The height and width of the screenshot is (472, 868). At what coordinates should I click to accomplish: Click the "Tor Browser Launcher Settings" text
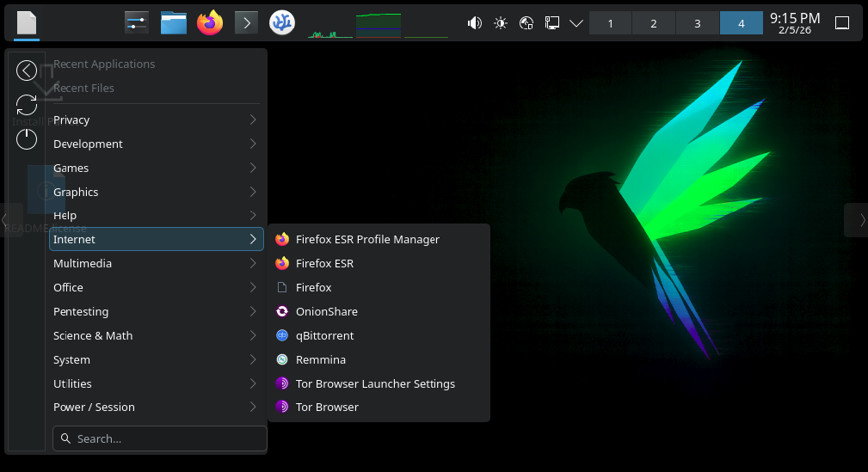pyautogui.click(x=375, y=384)
